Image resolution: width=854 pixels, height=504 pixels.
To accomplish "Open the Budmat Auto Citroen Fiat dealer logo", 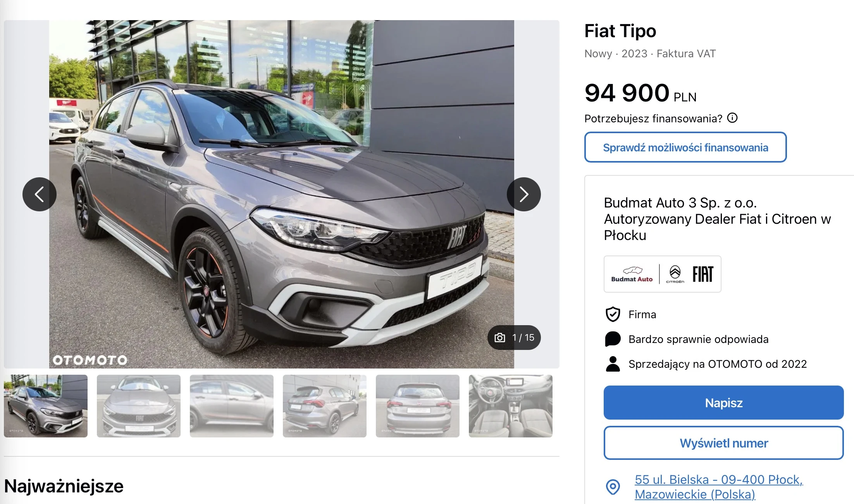I will click(x=663, y=274).
